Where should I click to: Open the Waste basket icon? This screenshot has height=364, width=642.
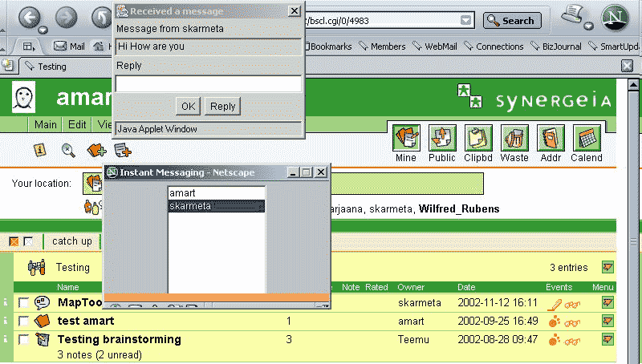point(514,138)
